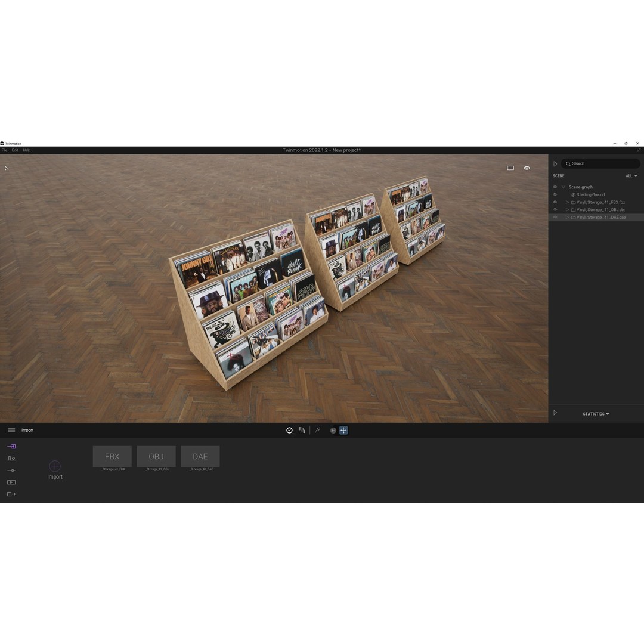
Task: Open the Context (terrain path) sidebar icon
Action: click(11, 458)
